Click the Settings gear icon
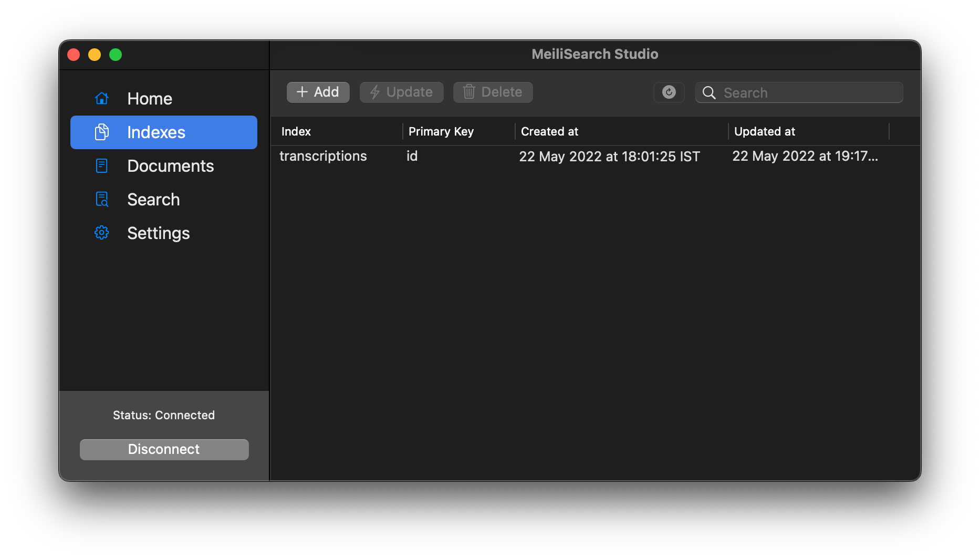Viewport: 980px width, 559px height. [101, 233]
